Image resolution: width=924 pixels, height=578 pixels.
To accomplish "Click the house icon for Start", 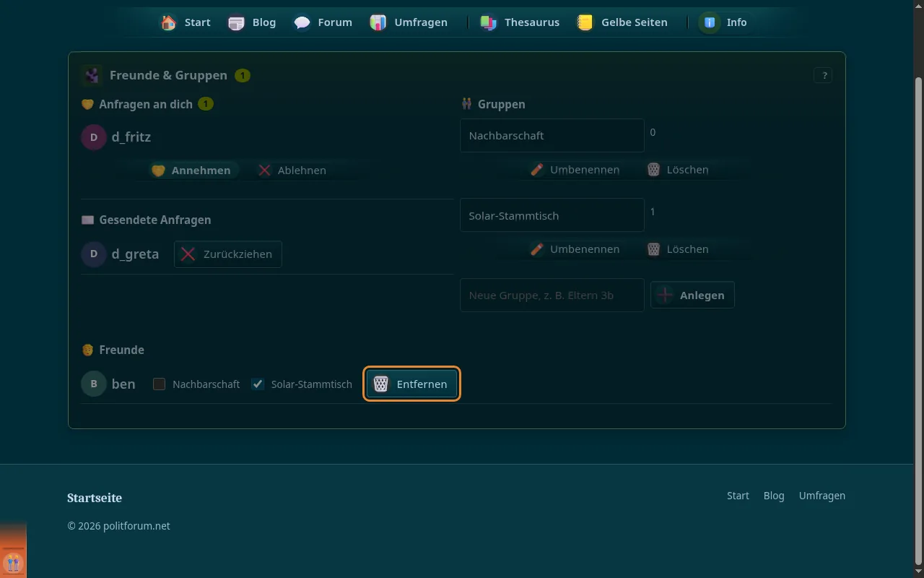I will tap(168, 22).
